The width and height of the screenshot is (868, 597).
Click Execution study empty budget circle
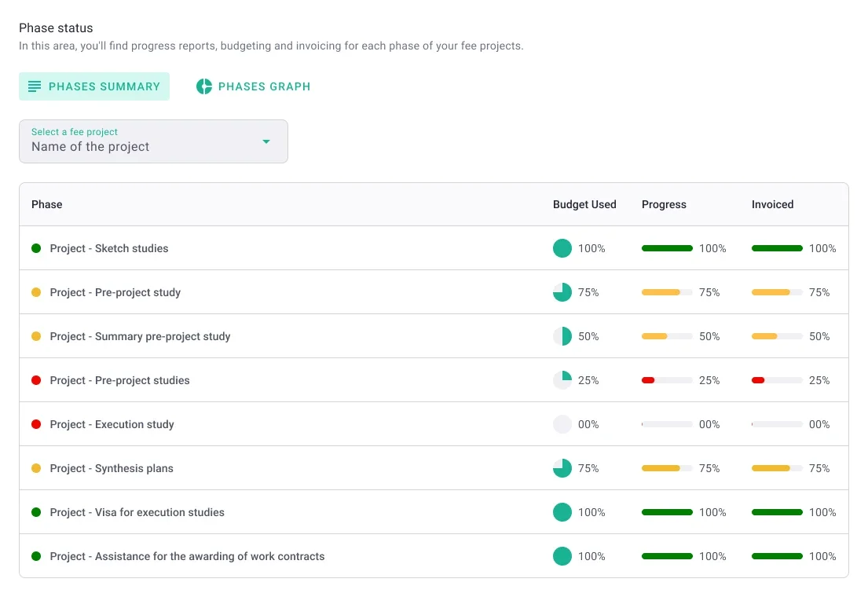562,424
